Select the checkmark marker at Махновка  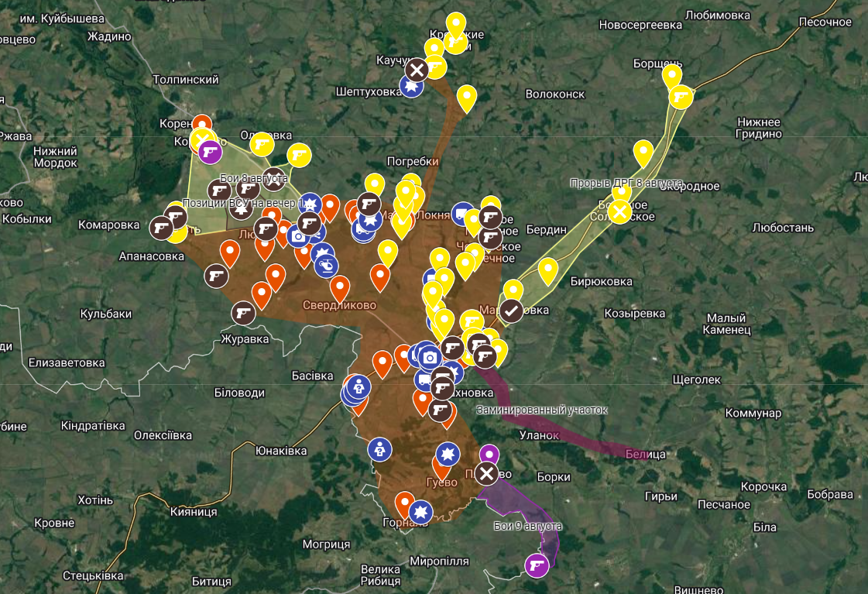click(511, 311)
